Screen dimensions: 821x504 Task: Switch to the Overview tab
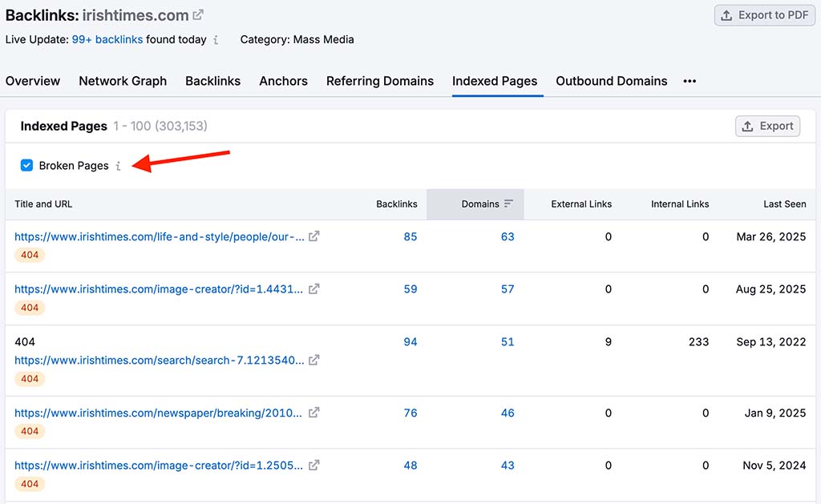(32, 81)
